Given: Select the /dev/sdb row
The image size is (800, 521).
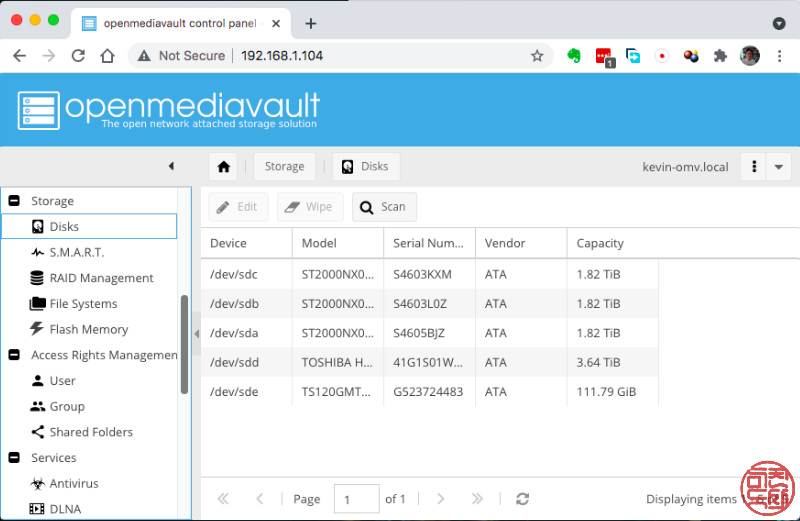Looking at the screenshot, I should (x=430, y=304).
